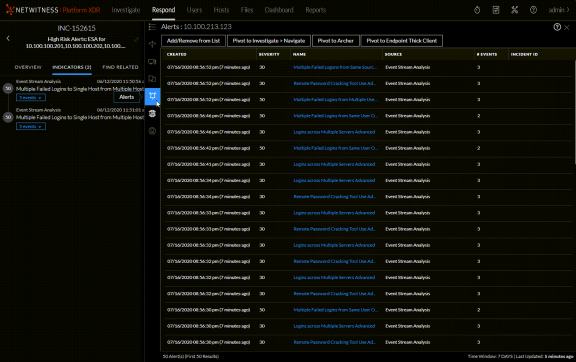Select second indicator 'Multiple Failed Logins to Single Host'
This screenshot has width=576, height=362.
point(80,118)
